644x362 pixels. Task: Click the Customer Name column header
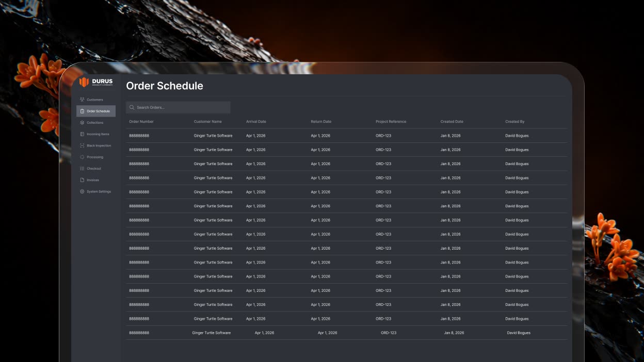pyautogui.click(x=208, y=122)
